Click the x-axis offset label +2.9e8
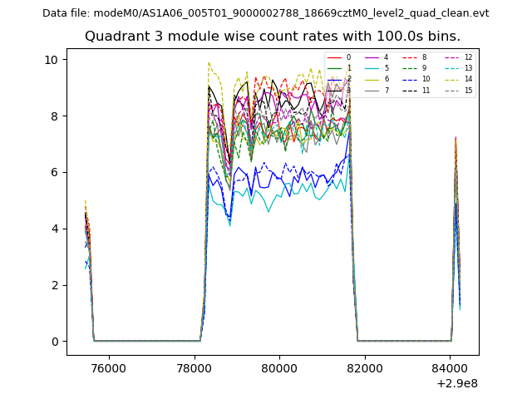532x399 pixels. (456, 383)
